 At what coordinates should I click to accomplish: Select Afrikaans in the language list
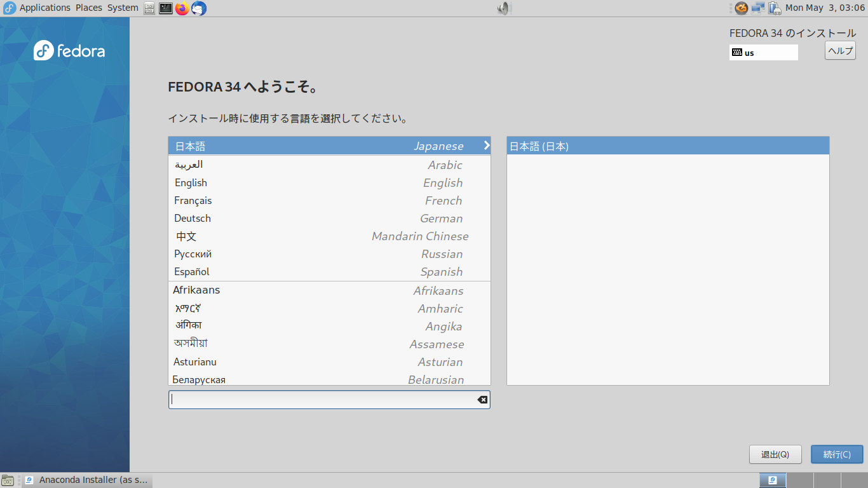329,290
